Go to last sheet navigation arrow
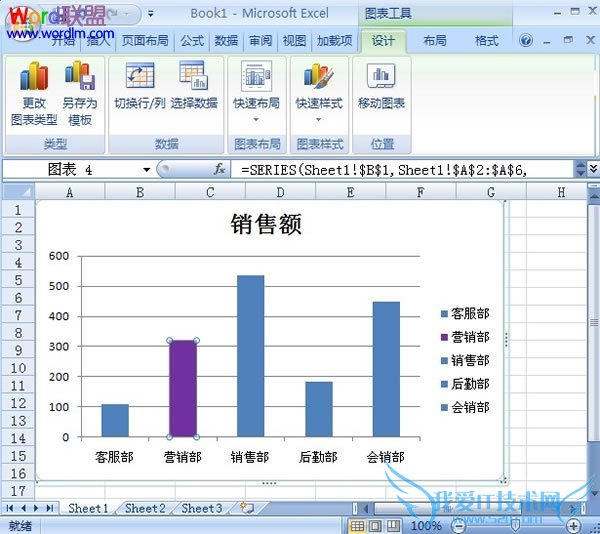The height and width of the screenshot is (534, 600). (x=49, y=508)
